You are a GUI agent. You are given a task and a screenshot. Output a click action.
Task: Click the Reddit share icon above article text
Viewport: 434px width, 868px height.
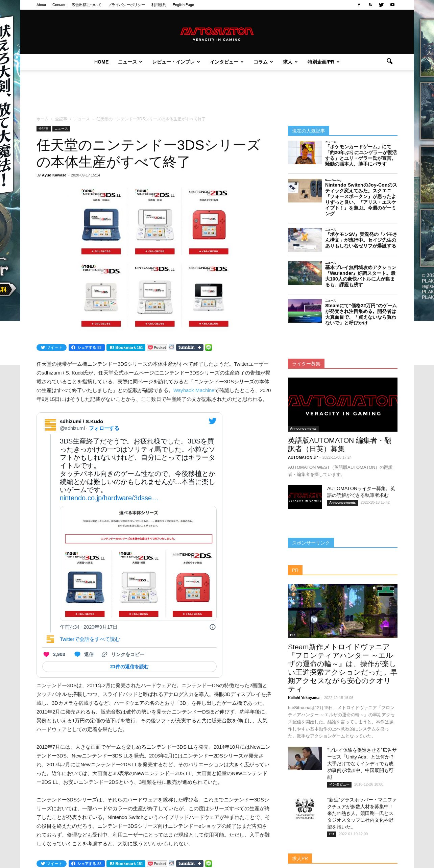tap(172, 347)
